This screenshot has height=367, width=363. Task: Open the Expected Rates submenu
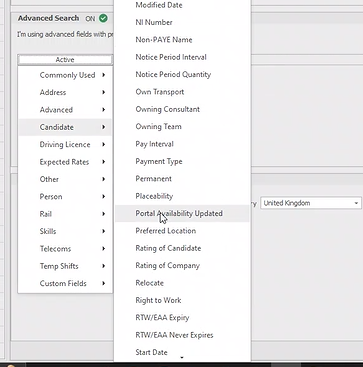[x=66, y=162]
